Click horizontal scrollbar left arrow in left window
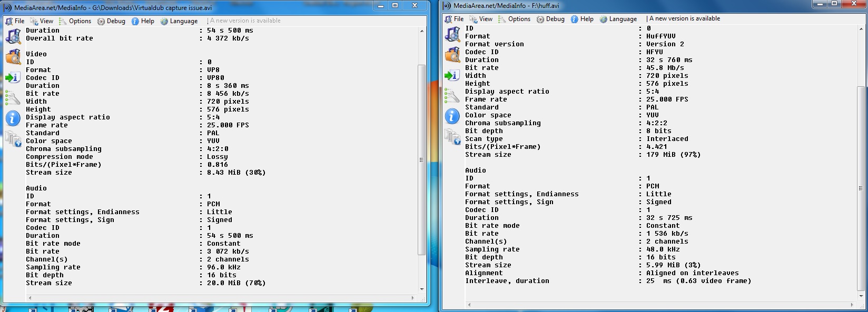Viewport: 868px width, 312px height. (x=30, y=298)
